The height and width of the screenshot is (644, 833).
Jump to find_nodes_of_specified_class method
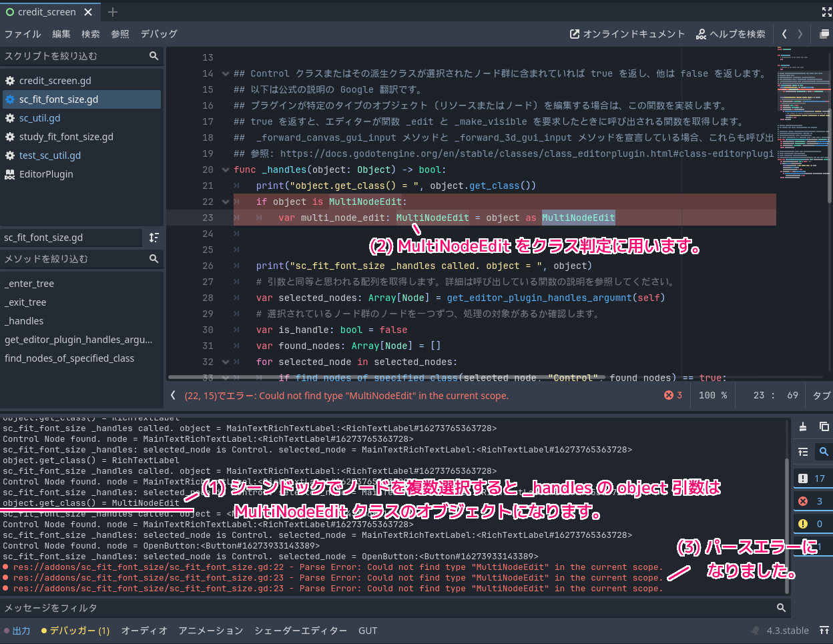pyautogui.click(x=81, y=358)
